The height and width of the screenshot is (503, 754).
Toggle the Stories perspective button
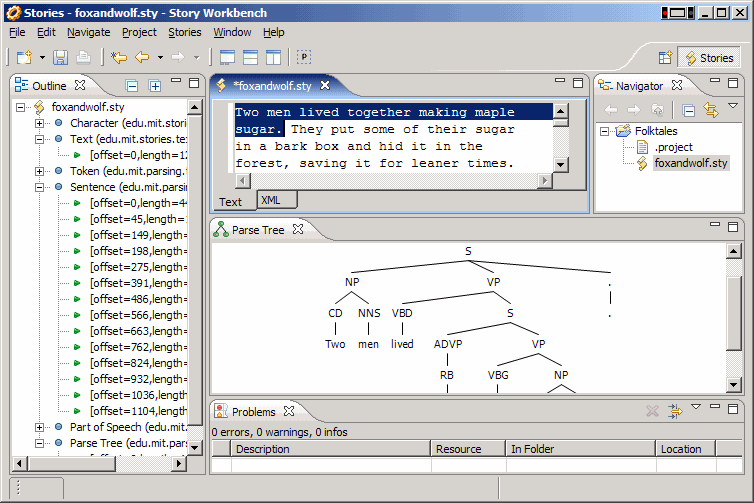pos(710,58)
